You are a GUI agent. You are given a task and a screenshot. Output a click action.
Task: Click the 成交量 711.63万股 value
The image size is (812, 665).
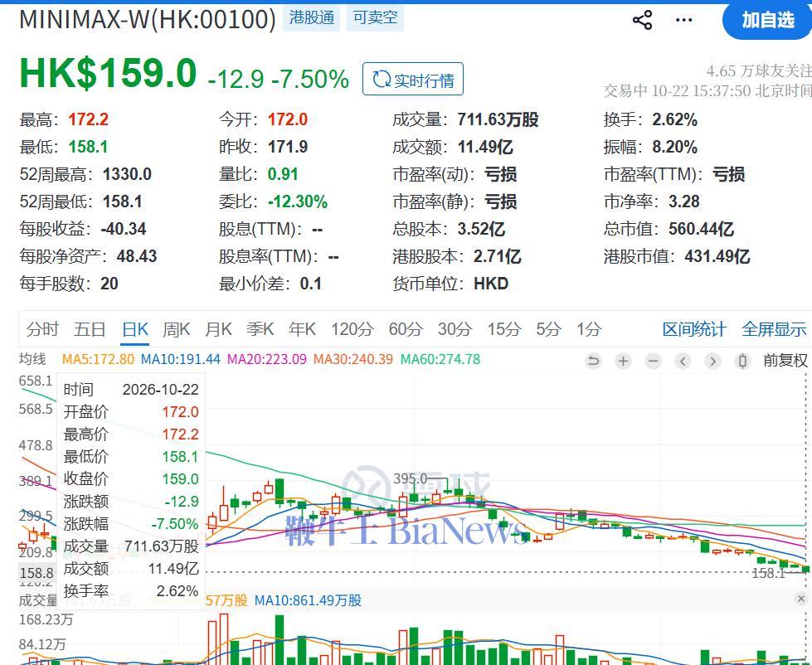[x=498, y=119]
